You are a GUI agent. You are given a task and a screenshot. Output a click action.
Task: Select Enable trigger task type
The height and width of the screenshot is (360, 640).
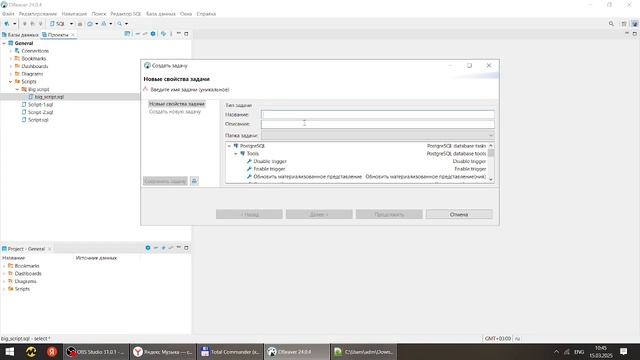pos(269,169)
